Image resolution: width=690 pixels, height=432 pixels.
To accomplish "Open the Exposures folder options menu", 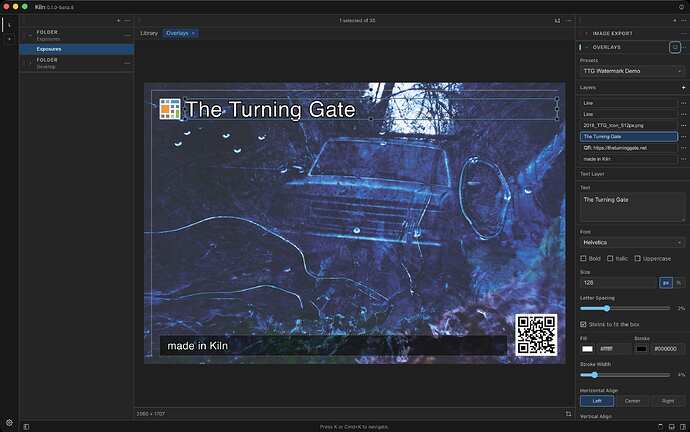I will click(x=127, y=35).
